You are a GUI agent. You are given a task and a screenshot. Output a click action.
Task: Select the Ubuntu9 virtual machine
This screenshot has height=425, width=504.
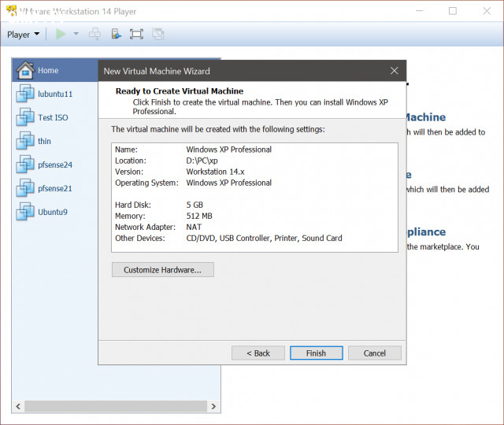pos(55,212)
